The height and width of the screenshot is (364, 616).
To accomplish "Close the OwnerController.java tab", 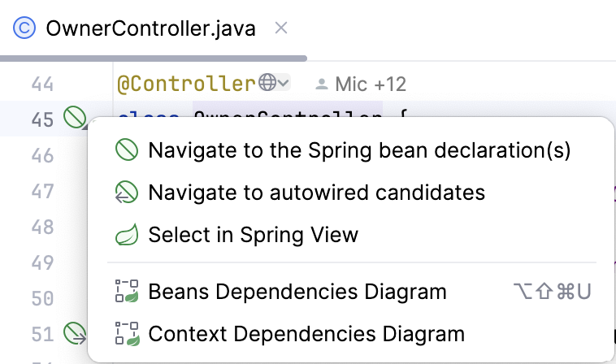I will (281, 28).
